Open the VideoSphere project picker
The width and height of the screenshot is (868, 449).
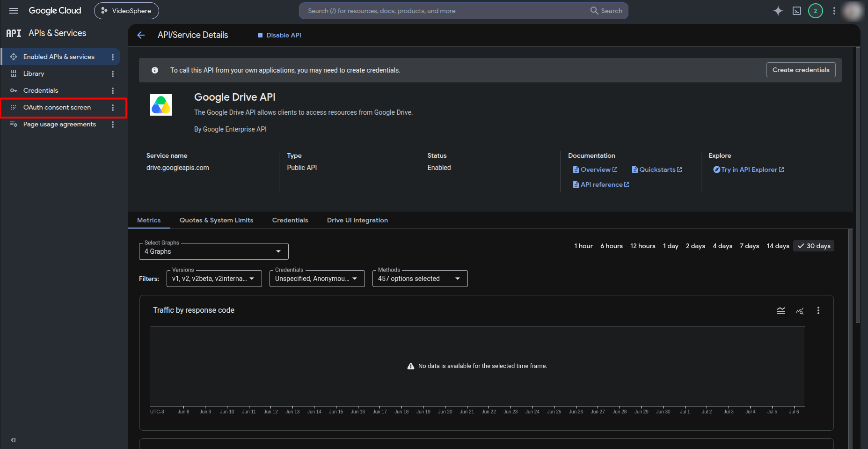126,11
